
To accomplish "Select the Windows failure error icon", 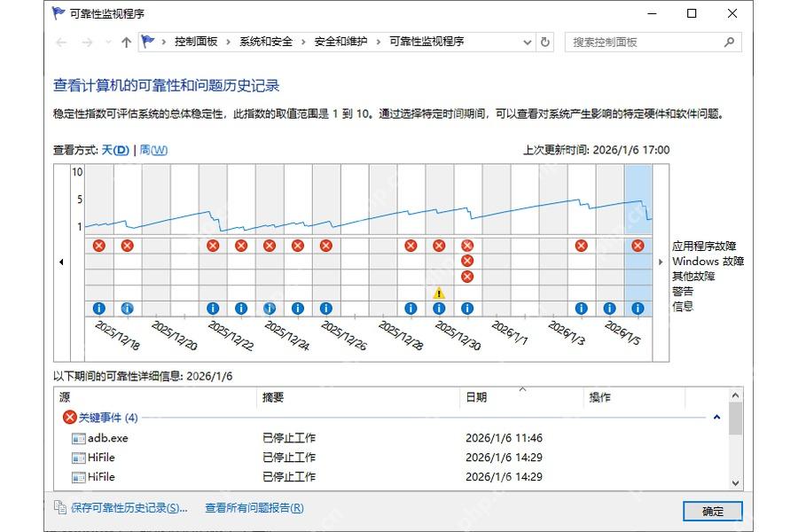I will 467,262.
